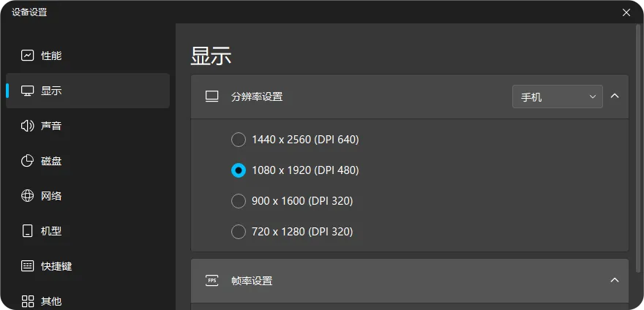Click the speaker icon for 声音
Viewport: 644px width, 310px height.
click(x=28, y=126)
